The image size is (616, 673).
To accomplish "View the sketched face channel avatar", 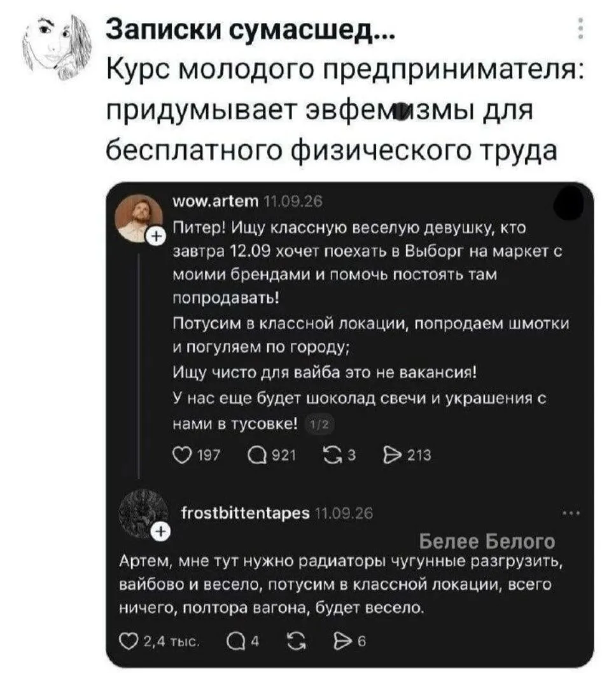I will click(57, 47).
